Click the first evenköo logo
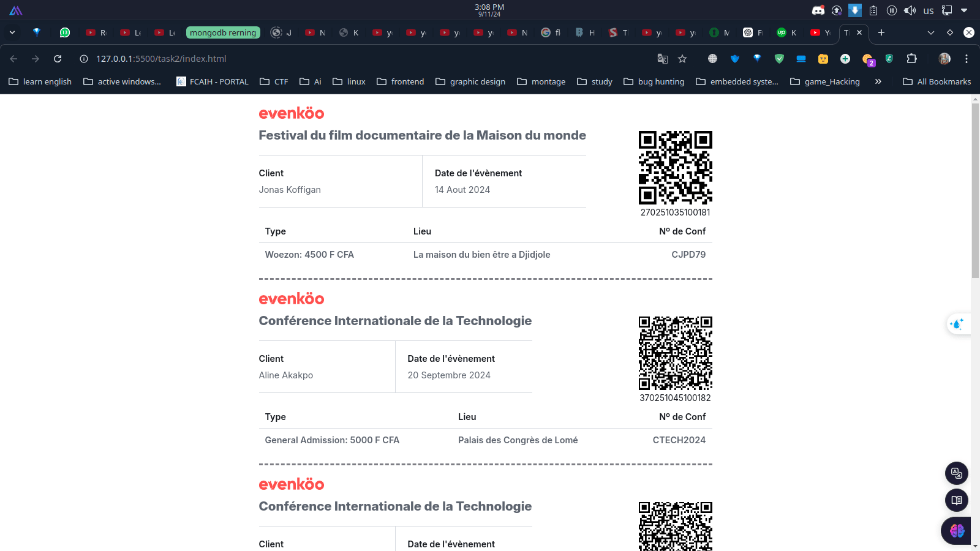 (x=292, y=113)
